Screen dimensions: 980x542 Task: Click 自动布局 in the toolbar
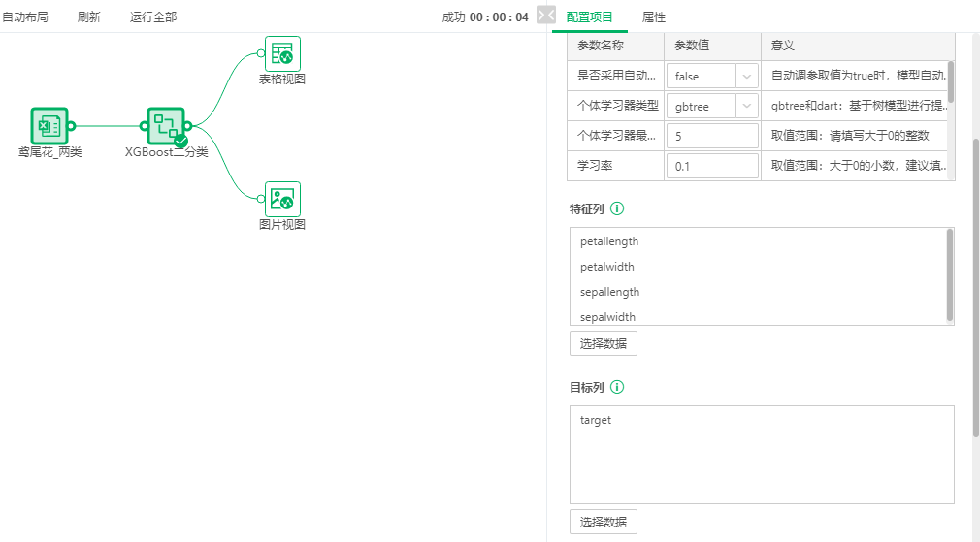[x=25, y=16]
